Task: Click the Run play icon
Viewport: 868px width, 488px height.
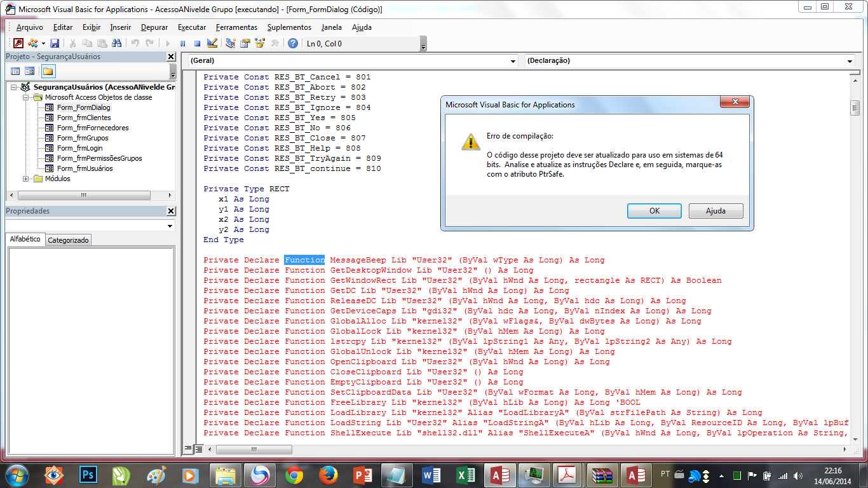Action: tap(168, 43)
